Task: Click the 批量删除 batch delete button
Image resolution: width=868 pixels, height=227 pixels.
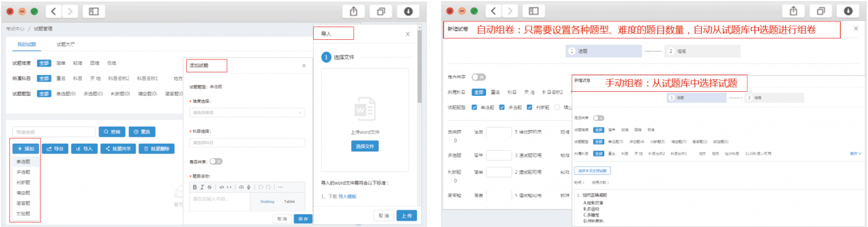Action: [156, 148]
